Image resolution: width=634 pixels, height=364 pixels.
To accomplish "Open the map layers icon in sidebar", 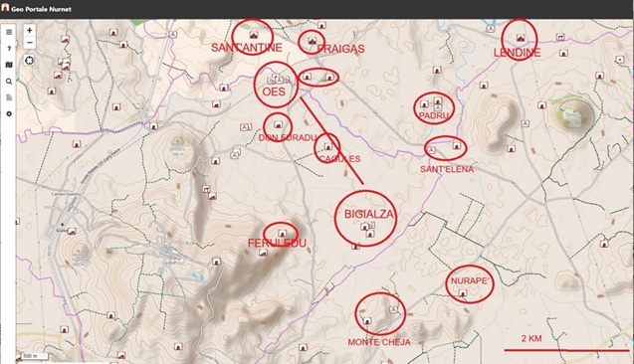I will point(9,65).
